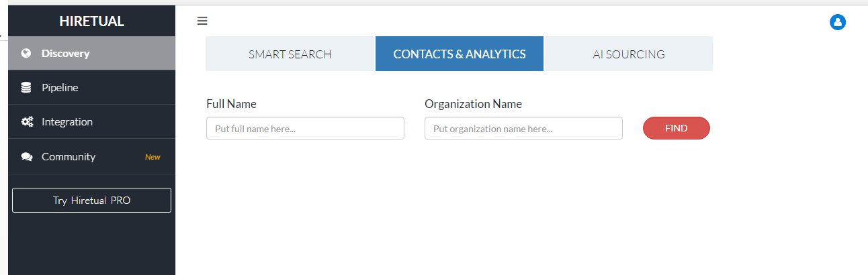Focus the Organization Name input field
Image resolution: width=868 pixels, height=275 pixels.
click(523, 128)
